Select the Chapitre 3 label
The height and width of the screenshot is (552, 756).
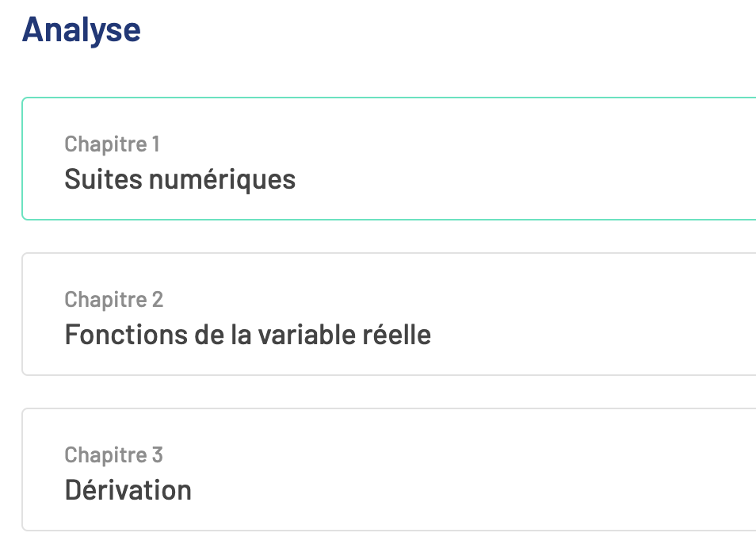(x=113, y=455)
